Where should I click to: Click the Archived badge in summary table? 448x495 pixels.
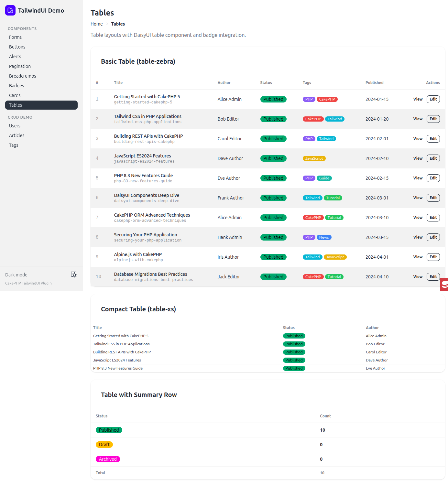click(x=108, y=459)
